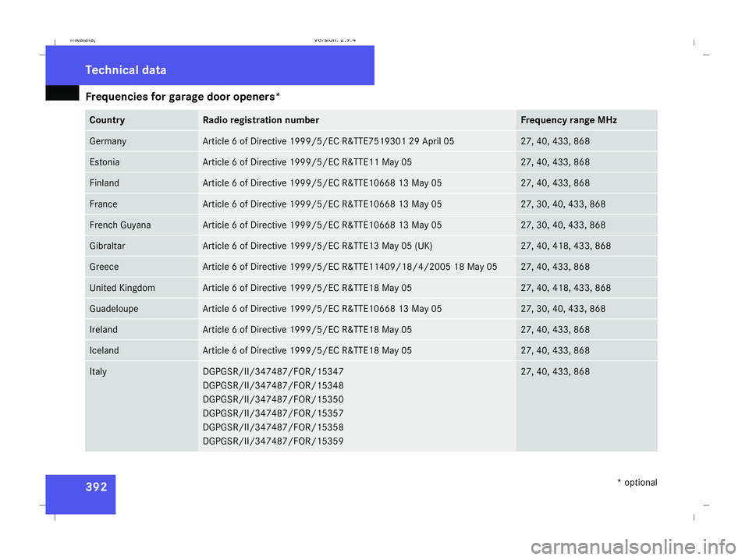Click 'DGPGSR/II/347487/FOR/15358' in Italy row
Screen dimensions: 749x560
coord(273,427)
